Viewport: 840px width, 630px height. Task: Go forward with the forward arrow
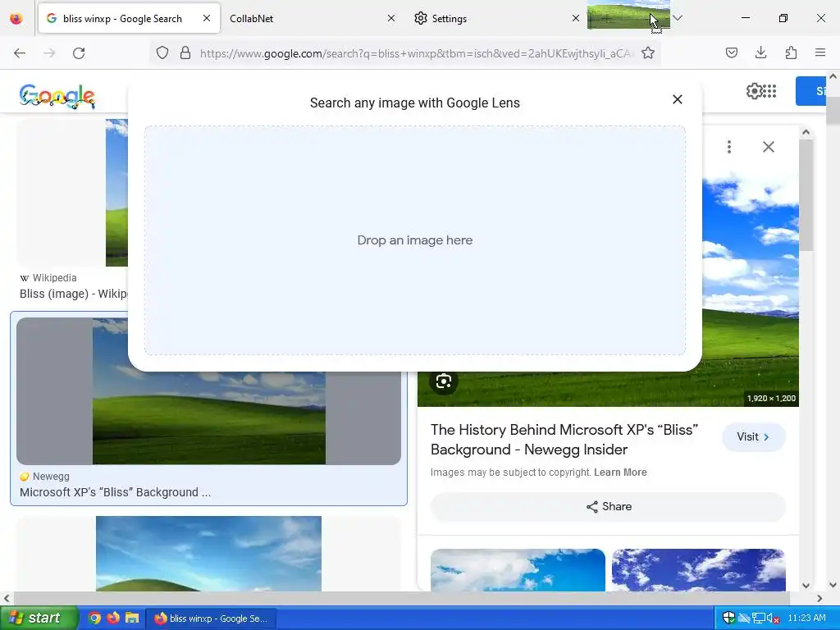(49, 53)
